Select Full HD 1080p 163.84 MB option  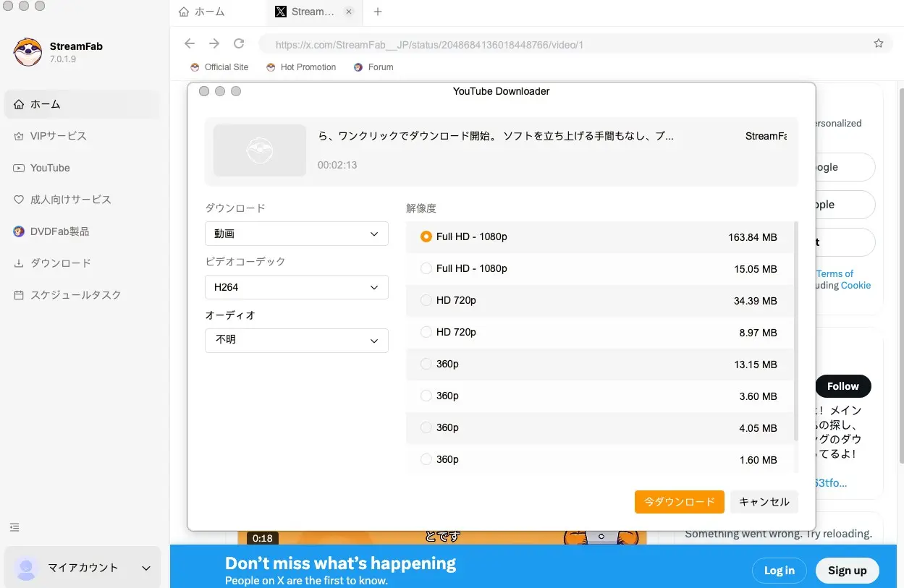click(x=599, y=237)
